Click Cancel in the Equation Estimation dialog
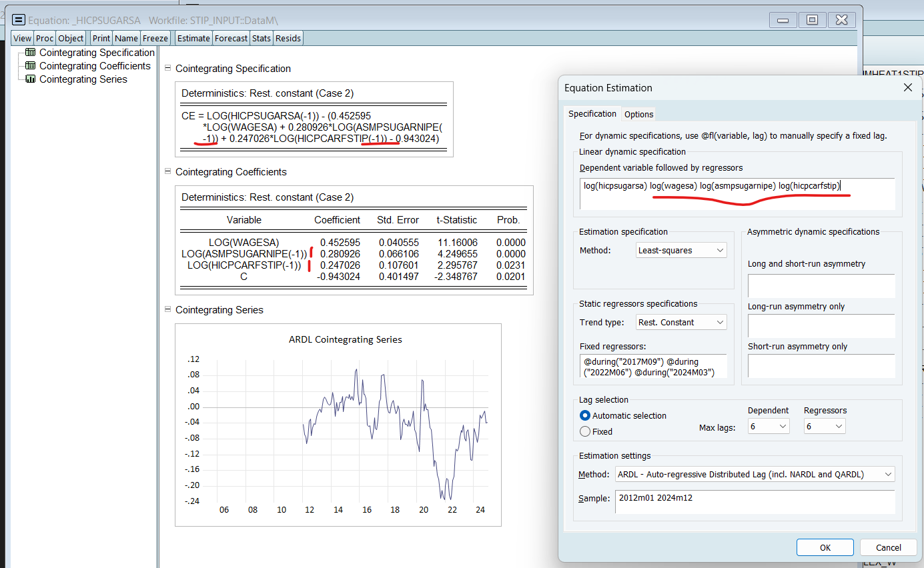 (888, 547)
